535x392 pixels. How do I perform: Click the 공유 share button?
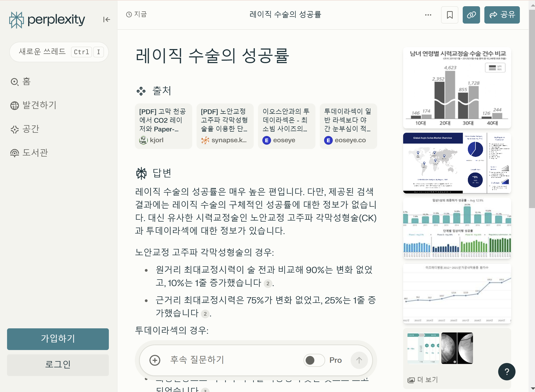pos(502,15)
